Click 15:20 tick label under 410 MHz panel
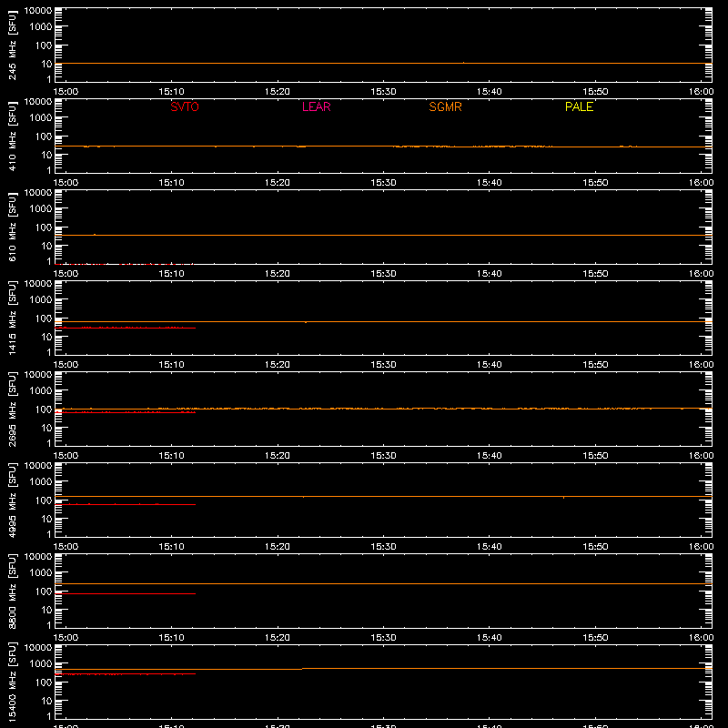Image resolution: width=728 pixels, height=728 pixels. click(278, 183)
